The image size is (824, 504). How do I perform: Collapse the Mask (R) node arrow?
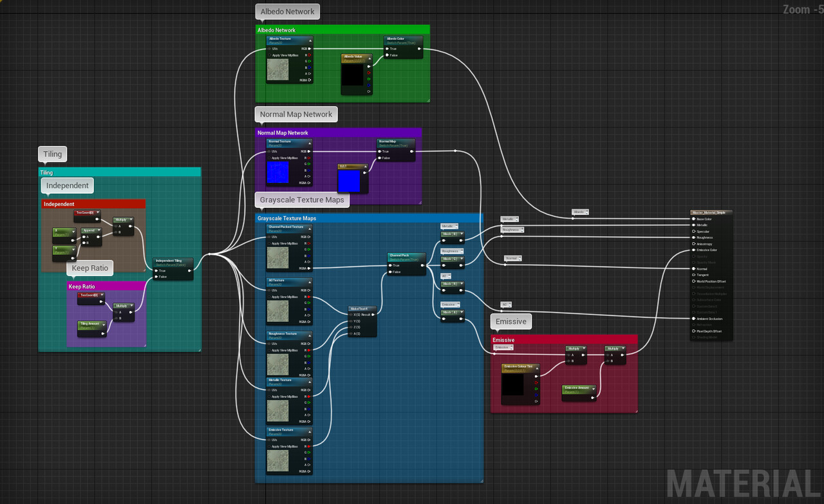[x=461, y=284]
